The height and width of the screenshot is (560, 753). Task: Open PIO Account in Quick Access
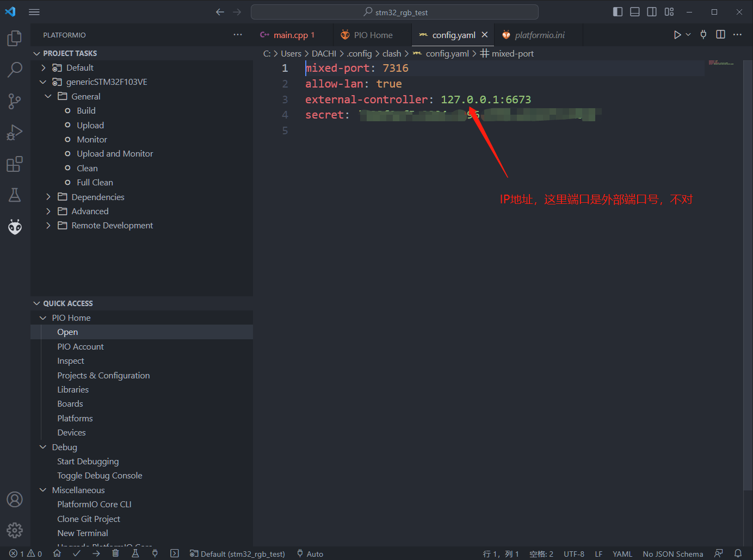pyautogui.click(x=141, y=346)
